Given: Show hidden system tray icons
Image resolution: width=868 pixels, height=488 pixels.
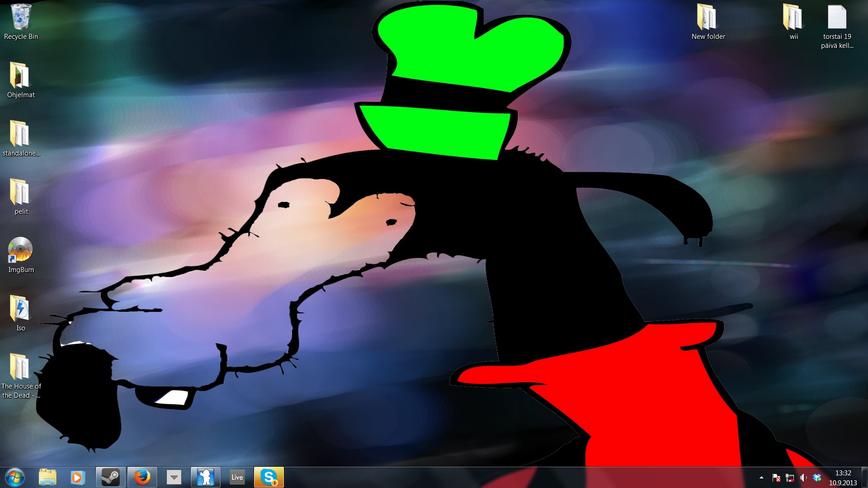Looking at the screenshot, I should pyautogui.click(x=761, y=478).
